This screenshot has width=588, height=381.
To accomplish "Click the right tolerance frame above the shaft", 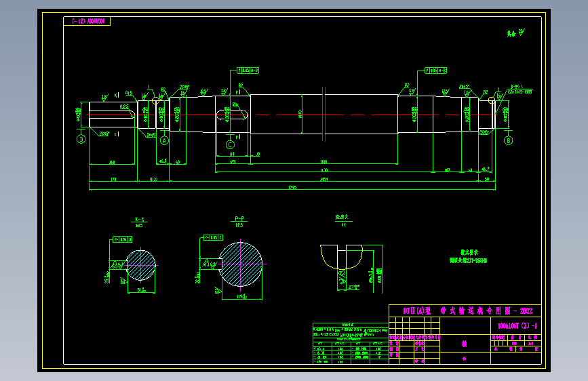I will coord(436,71).
